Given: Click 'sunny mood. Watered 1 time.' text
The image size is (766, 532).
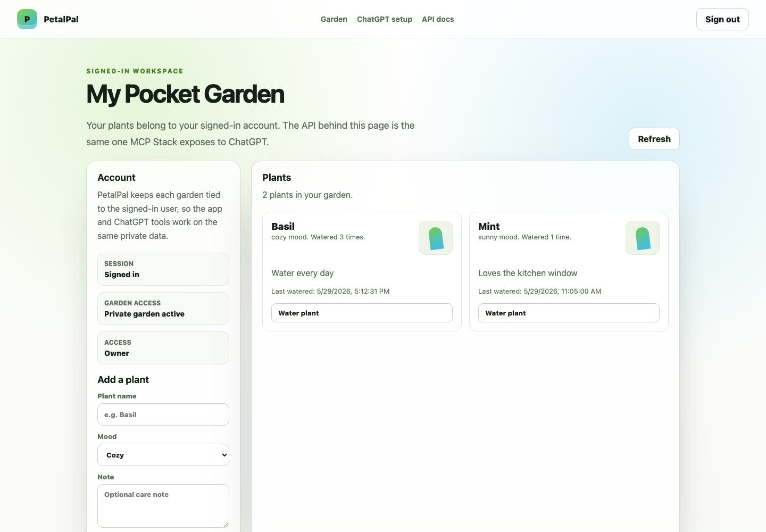Looking at the screenshot, I should (x=524, y=237).
